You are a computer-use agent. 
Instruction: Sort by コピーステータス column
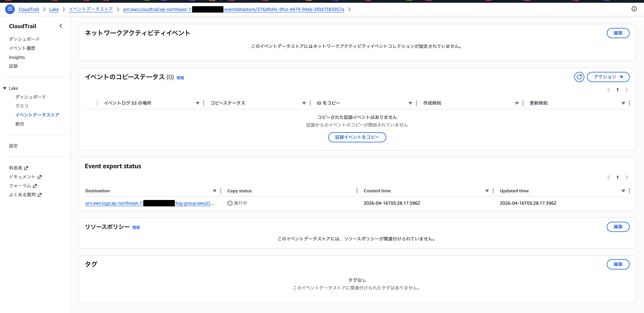(304, 103)
